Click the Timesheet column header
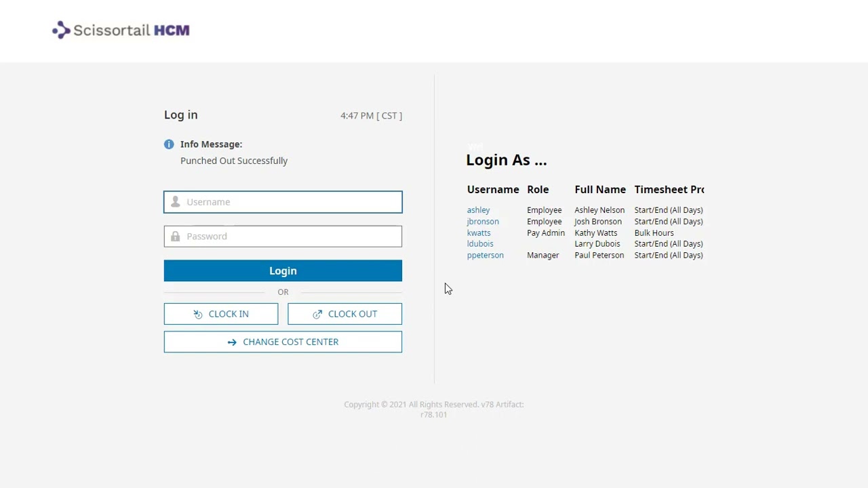The height and width of the screenshot is (488, 868). 669,190
